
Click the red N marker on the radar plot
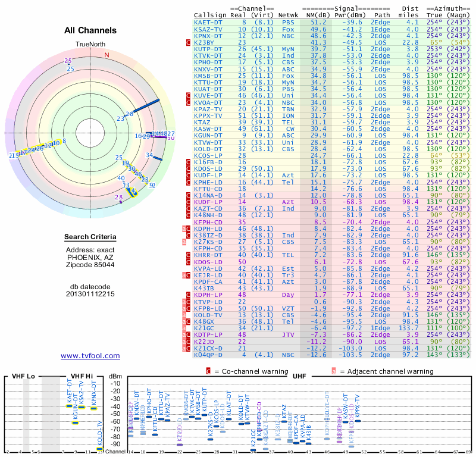click(107, 55)
